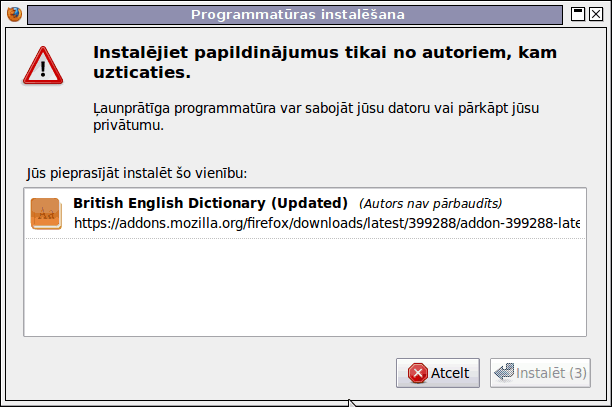The height and width of the screenshot is (407, 612).
Task: Open the Firefox window menu icon
Action: [14, 14]
